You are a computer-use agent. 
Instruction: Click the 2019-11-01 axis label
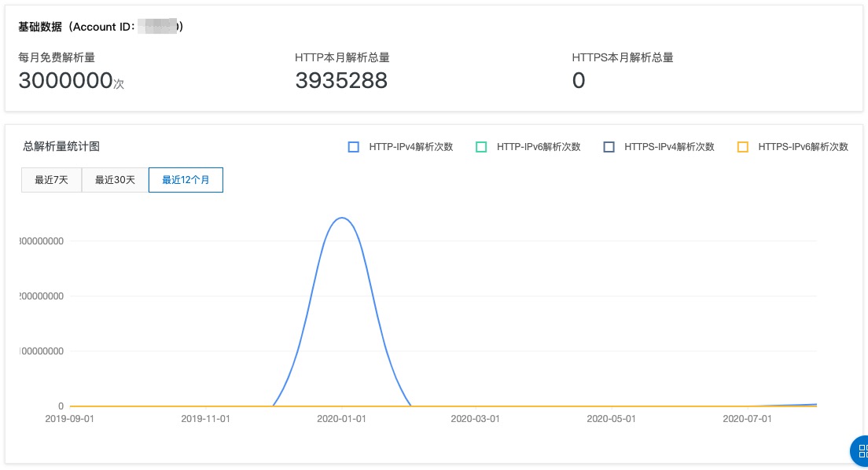(x=205, y=419)
